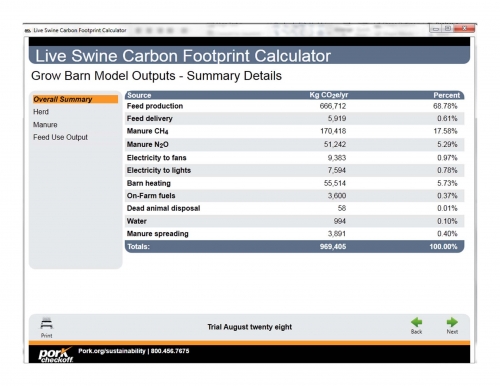The width and height of the screenshot is (500, 386).
Task: Click the Pork.org/sustainability link
Action: click(112, 351)
